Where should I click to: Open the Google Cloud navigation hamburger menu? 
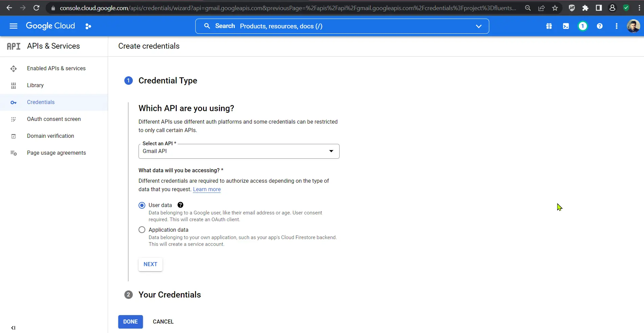click(x=14, y=26)
